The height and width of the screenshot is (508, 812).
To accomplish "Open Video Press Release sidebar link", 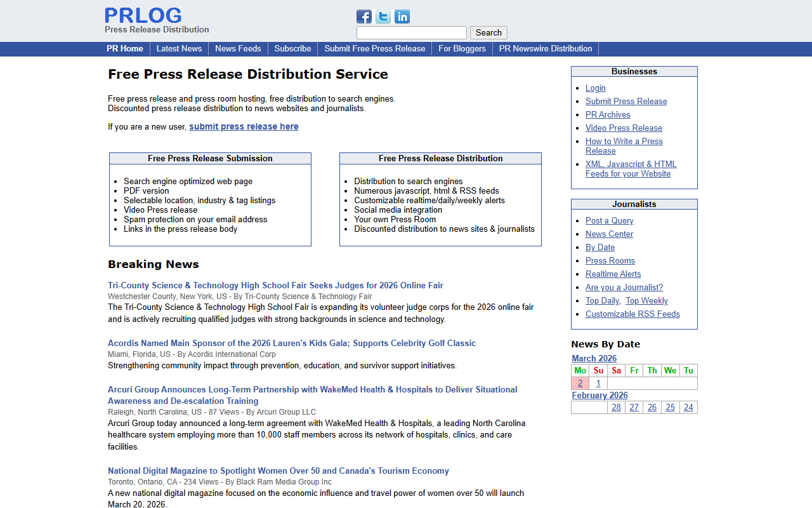I will coord(624,128).
